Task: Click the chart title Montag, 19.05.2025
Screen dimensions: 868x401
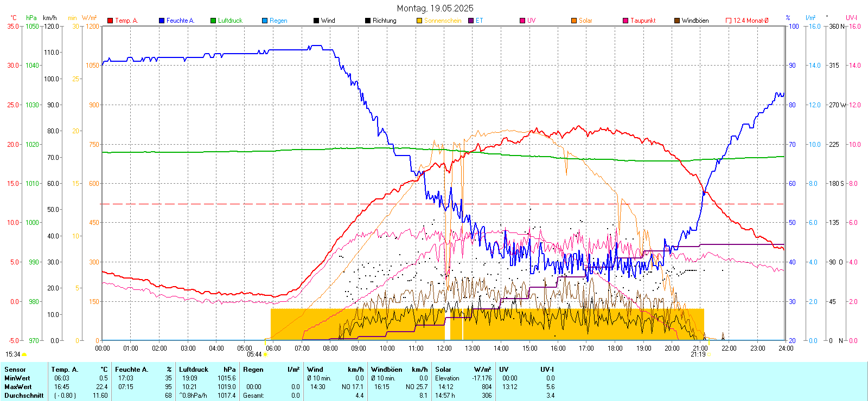Action: tap(435, 8)
